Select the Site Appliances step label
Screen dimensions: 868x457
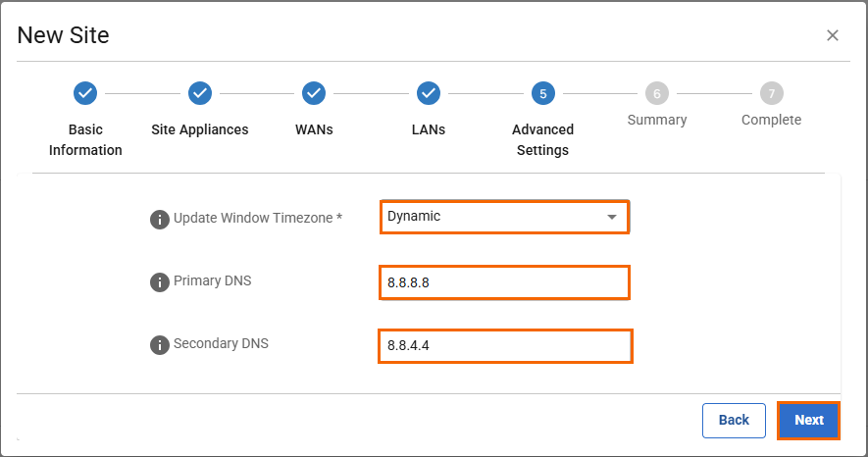coord(199,129)
